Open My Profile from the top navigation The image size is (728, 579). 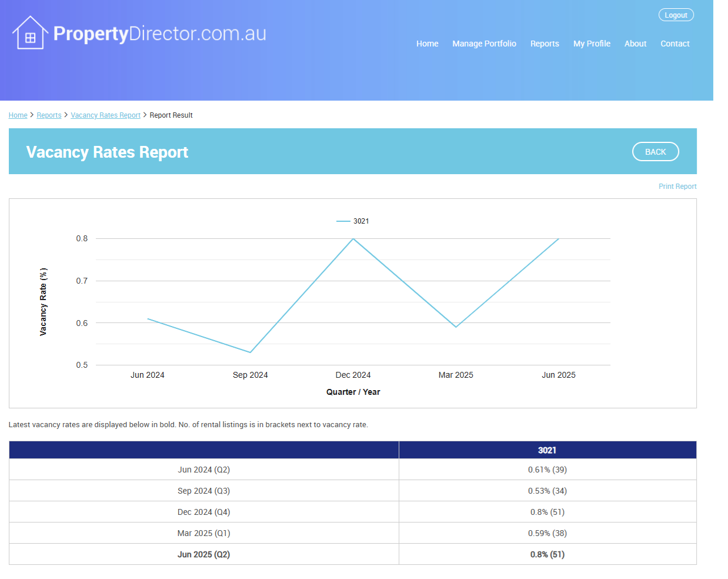[592, 44]
